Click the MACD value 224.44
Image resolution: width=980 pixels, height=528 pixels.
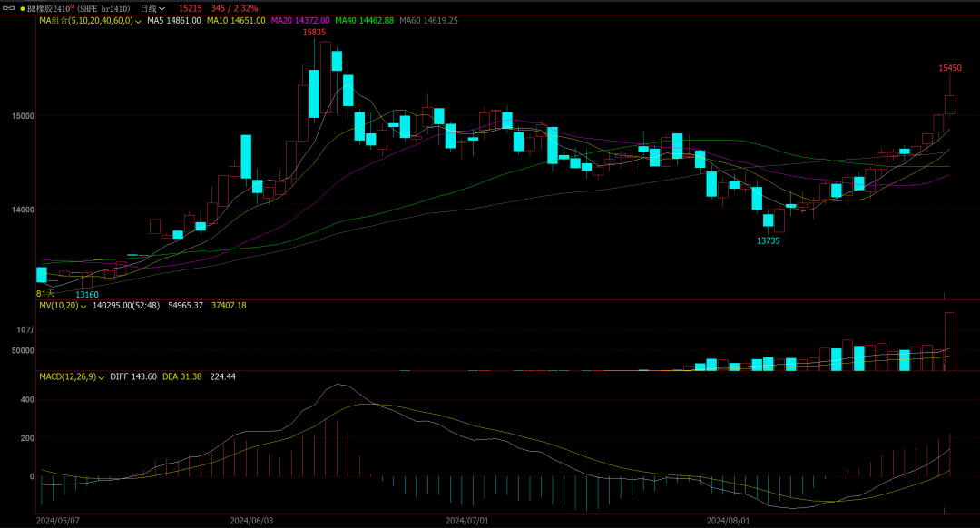[x=222, y=376]
